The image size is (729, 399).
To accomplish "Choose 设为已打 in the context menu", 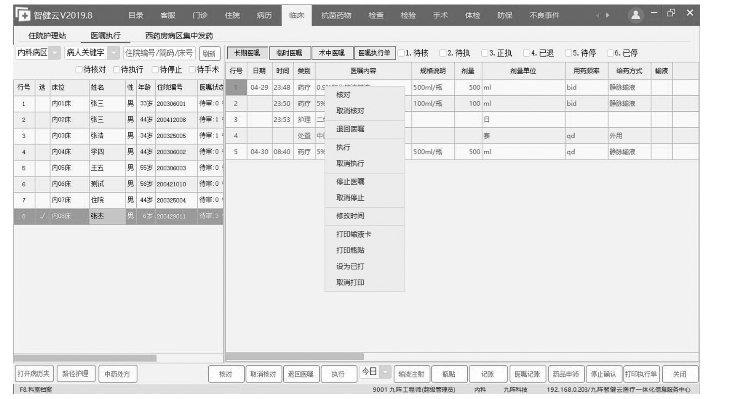I will click(x=364, y=266).
